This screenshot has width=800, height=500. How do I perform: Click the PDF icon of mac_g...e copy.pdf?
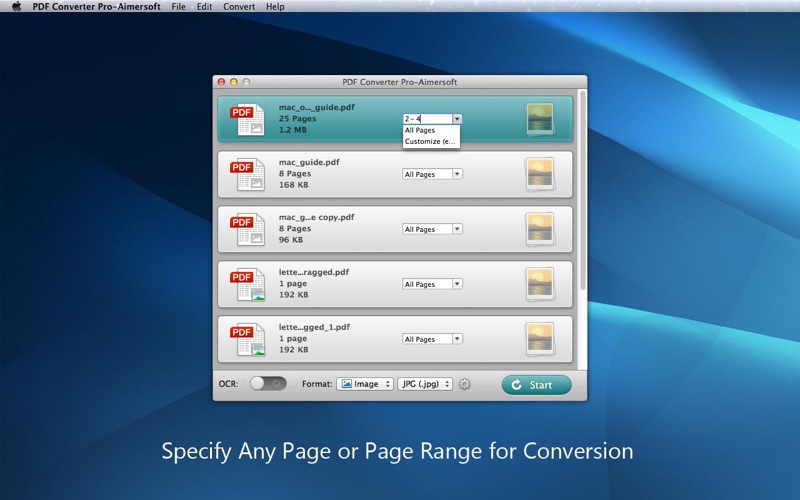point(246,230)
